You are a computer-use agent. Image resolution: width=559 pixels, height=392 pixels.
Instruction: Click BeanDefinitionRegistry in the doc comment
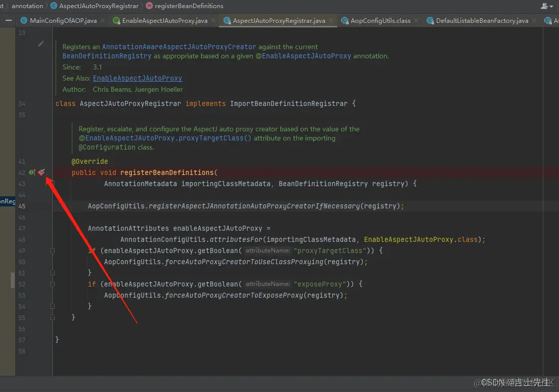[107, 56]
